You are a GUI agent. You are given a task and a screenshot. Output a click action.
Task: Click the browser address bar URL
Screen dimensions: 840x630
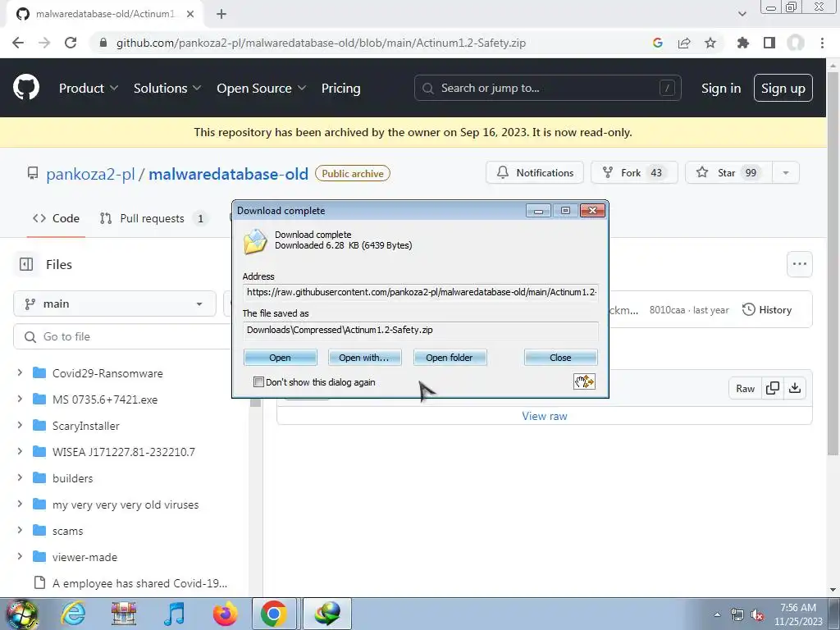(321, 43)
